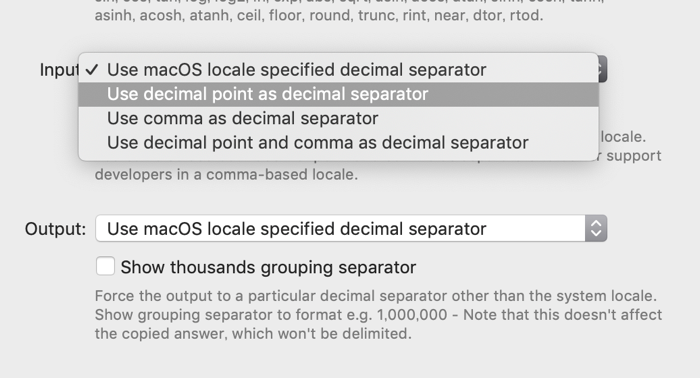Viewport: 700px width, 378px height.
Task: Click 'the copied answer, which won't be delimited'
Action: pos(253,334)
